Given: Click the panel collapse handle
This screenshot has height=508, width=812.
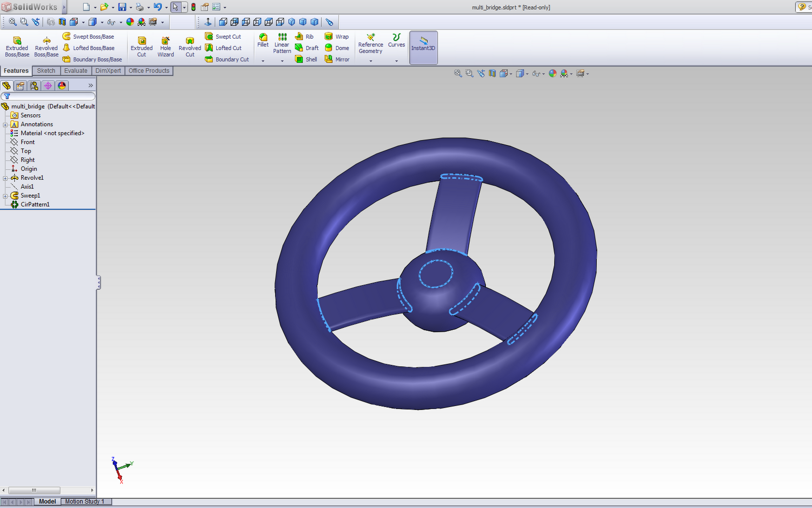Looking at the screenshot, I should (99, 283).
